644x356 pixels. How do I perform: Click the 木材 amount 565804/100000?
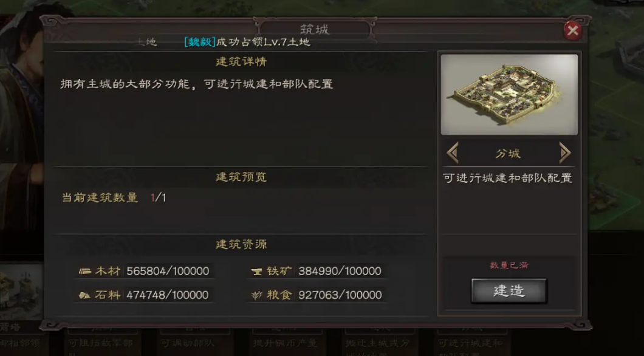pyautogui.click(x=168, y=271)
